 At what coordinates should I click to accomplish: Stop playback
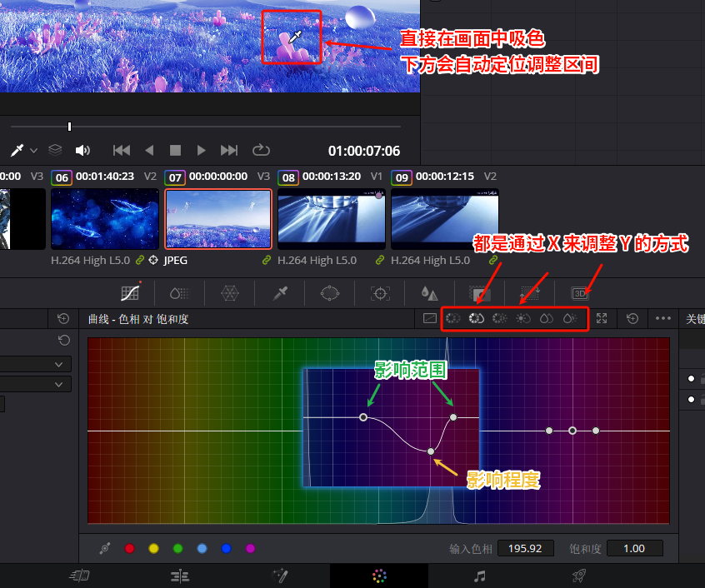175,150
